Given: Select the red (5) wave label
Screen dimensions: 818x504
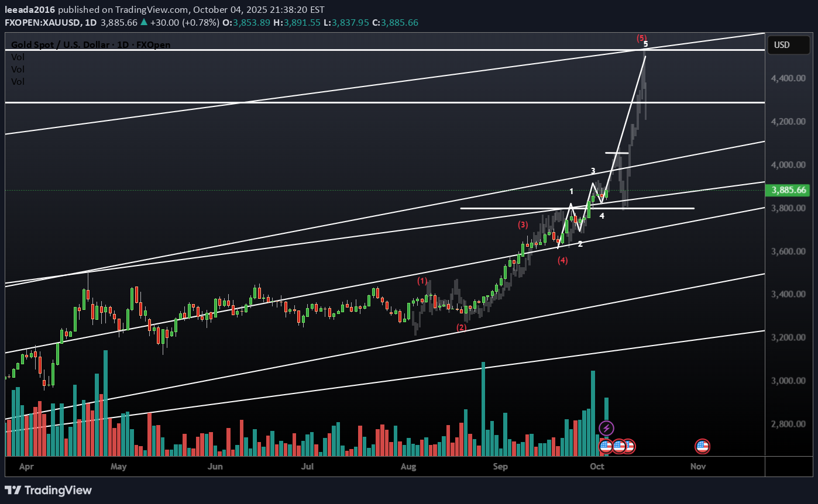Looking at the screenshot, I should point(641,38).
